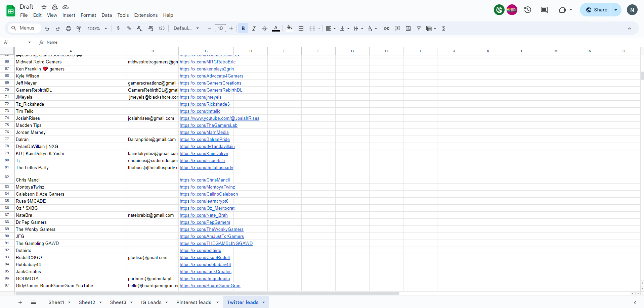Decrease decimal places
Viewport: 644px width, 308px height.
coord(140,29)
